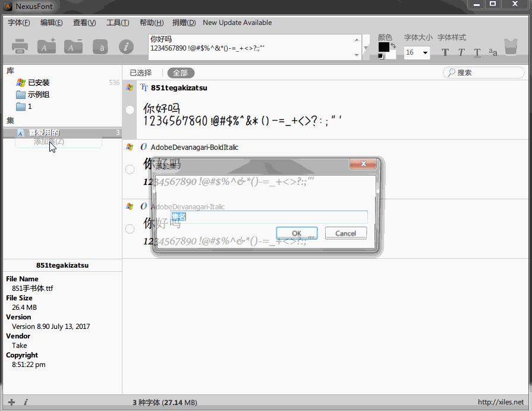Viewport: 532px width, 411px height.
Task: Click OK in the 添加集 dialog
Action: pyautogui.click(x=297, y=233)
